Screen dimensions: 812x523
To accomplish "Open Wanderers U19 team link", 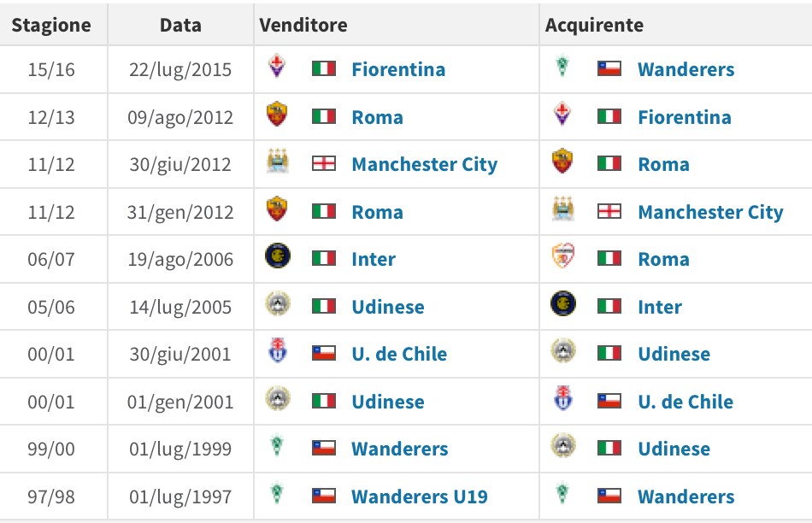I will click(x=419, y=497).
